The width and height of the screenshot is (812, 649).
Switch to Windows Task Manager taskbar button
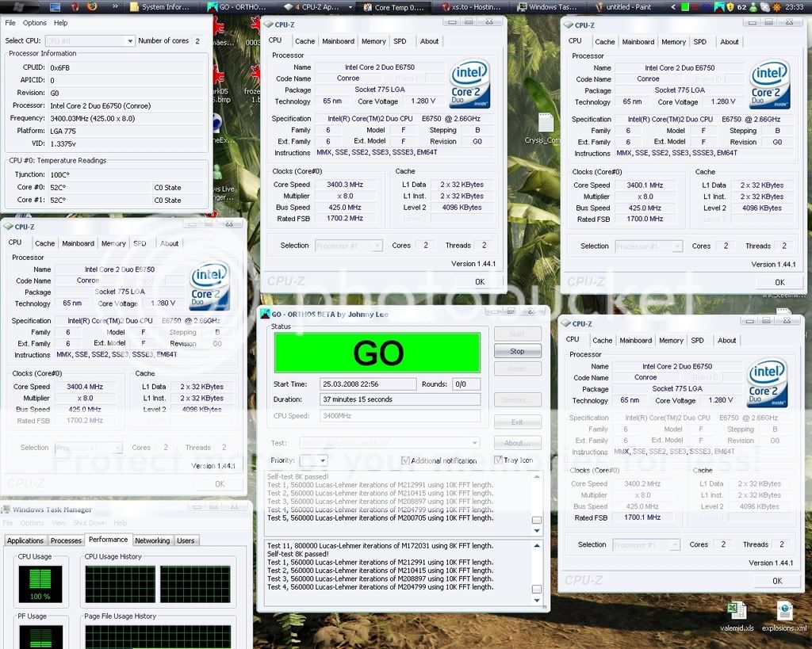(548, 6)
